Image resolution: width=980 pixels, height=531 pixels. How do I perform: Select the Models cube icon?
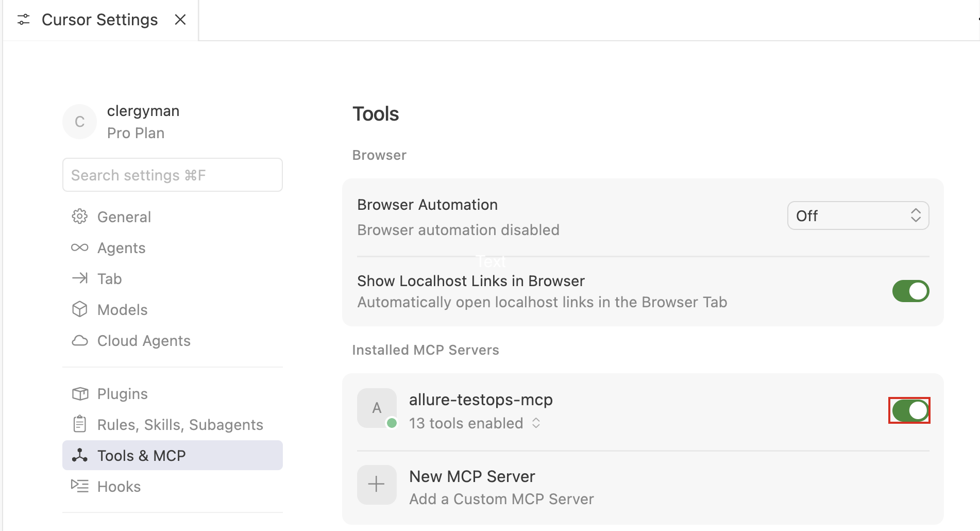(80, 309)
